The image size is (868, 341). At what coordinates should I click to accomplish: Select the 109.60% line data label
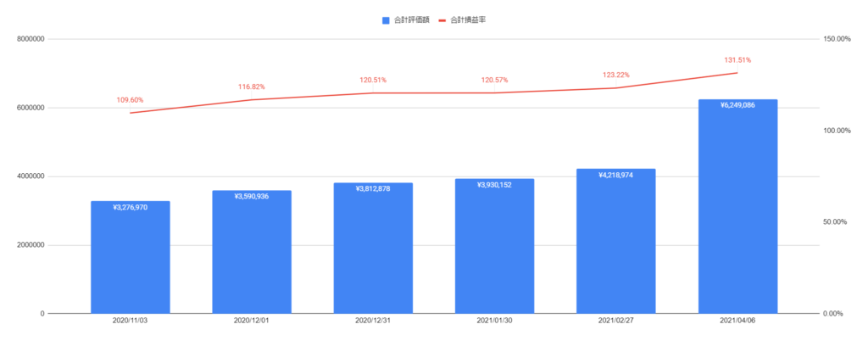[x=130, y=100]
